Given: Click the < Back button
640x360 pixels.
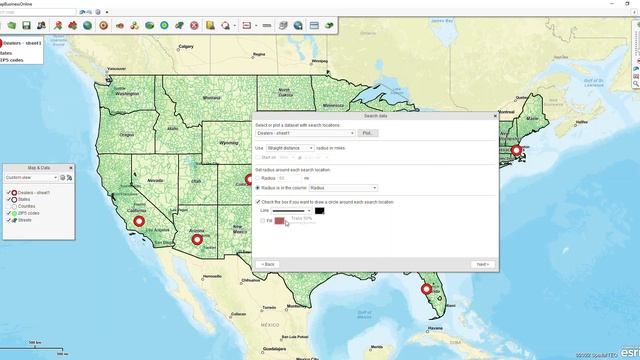Looking at the screenshot, I should pos(268,264).
